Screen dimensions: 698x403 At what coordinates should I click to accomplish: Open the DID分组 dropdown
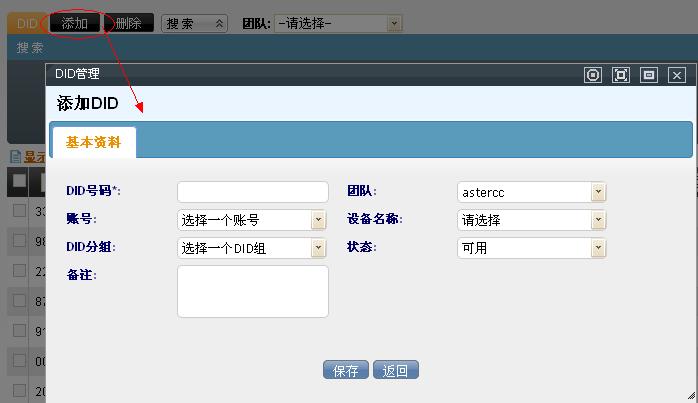click(x=252, y=248)
